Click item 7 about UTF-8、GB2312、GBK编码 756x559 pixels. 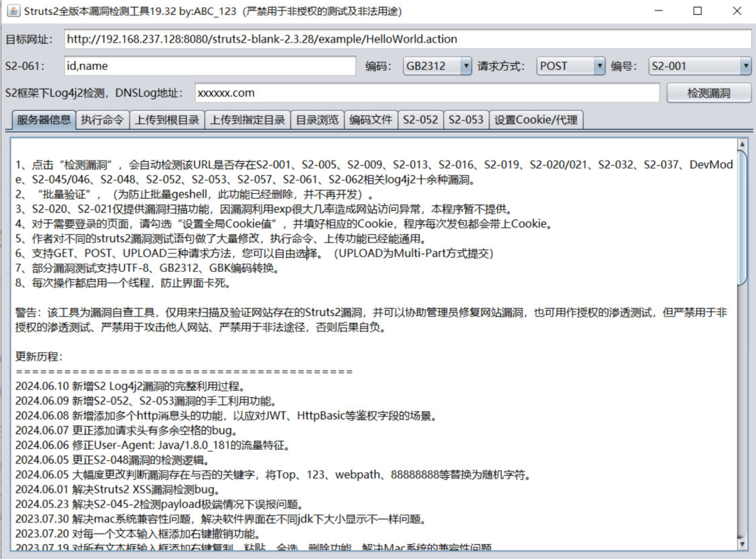148,268
